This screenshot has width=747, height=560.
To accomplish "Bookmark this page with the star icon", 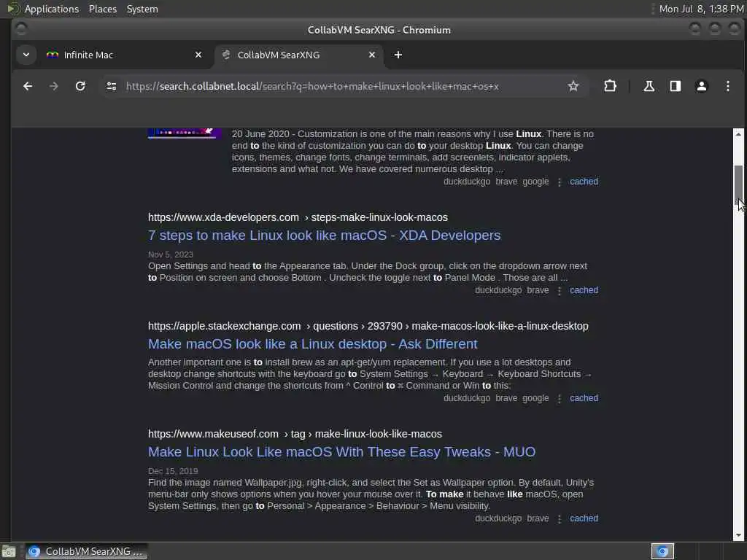I will click(573, 86).
